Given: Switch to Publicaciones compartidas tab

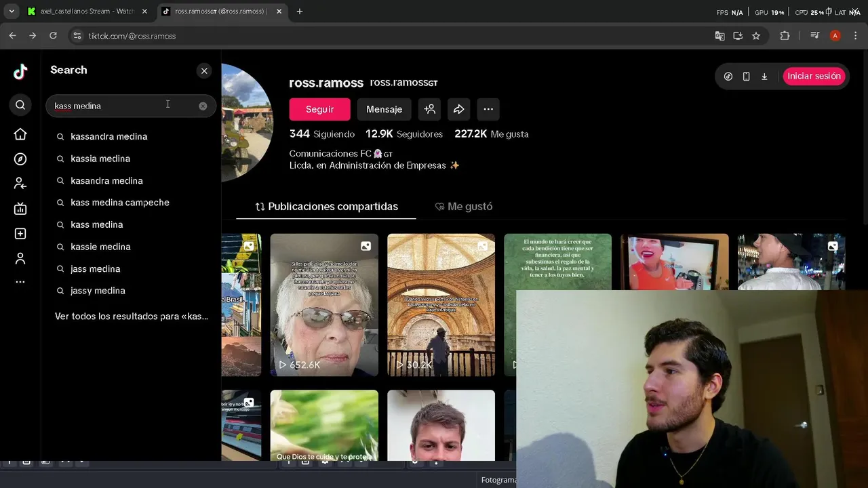Looking at the screenshot, I should [326, 207].
